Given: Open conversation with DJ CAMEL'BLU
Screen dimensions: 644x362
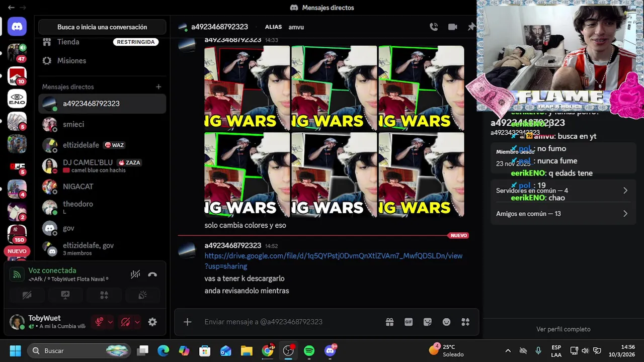Looking at the screenshot, I should (102, 165).
